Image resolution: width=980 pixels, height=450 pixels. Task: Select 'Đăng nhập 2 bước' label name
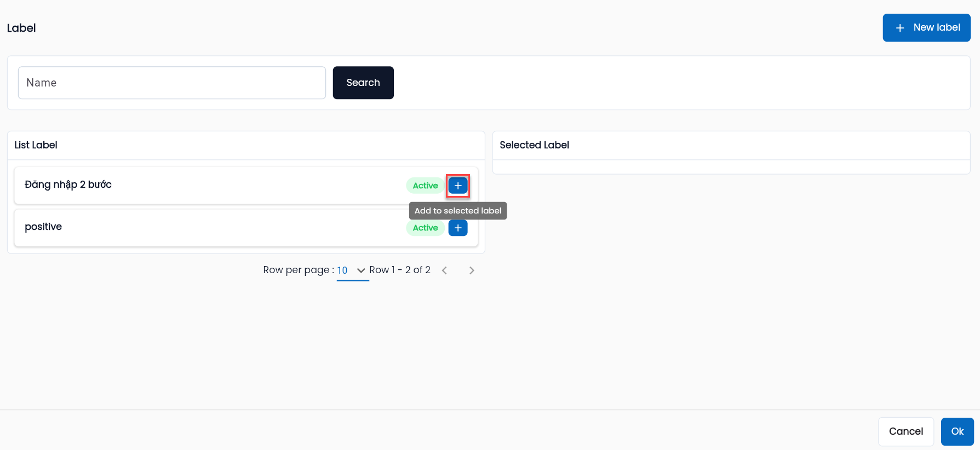point(68,184)
